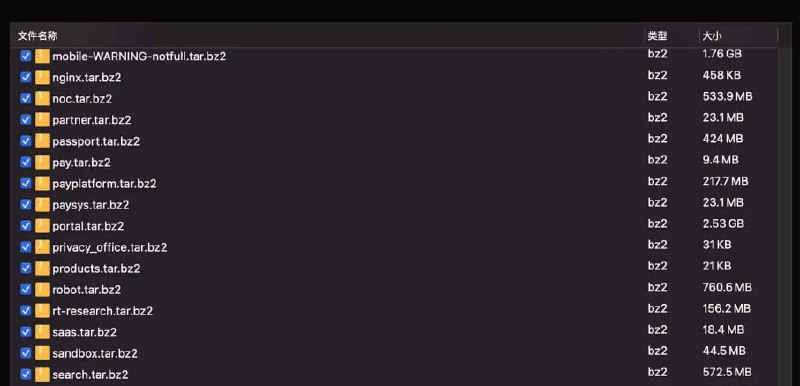Sort by the 大小 column header
Image resolution: width=800 pixels, height=386 pixels.
pyautogui.click(x=712, y=36)
